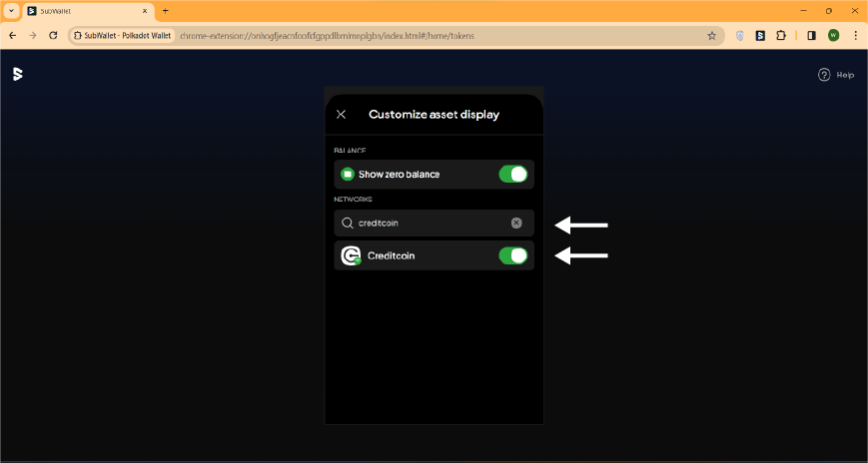Reload the current page
868x463 pixels.
click(x=53, y=35)
